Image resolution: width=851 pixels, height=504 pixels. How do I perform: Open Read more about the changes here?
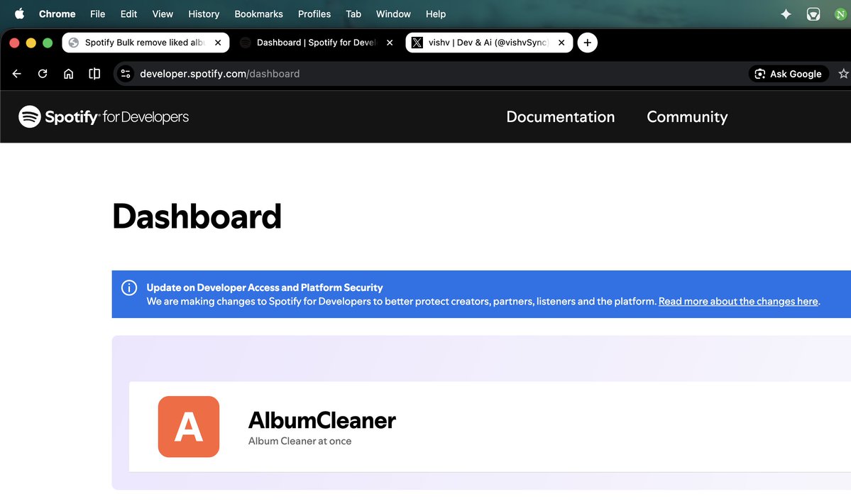pos(738,301)
